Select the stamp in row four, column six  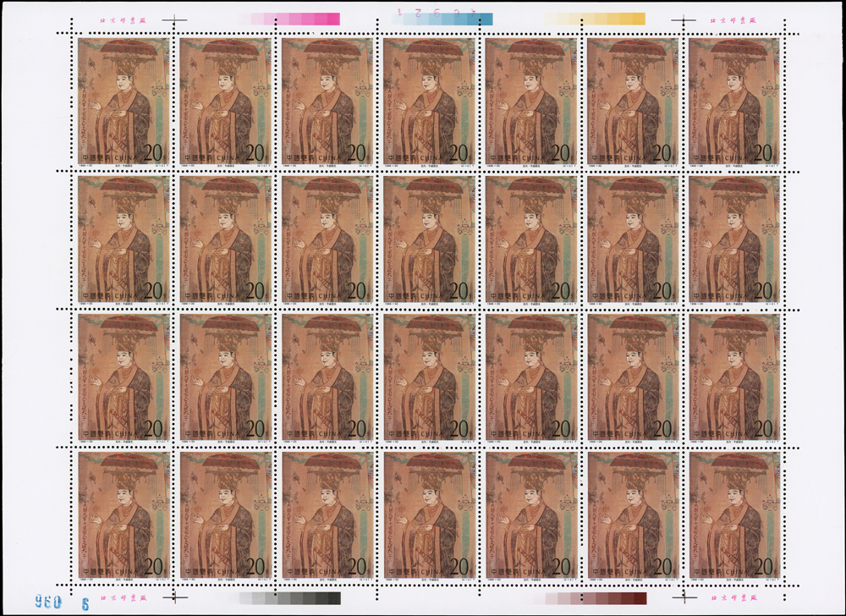(x=633, y=516)
